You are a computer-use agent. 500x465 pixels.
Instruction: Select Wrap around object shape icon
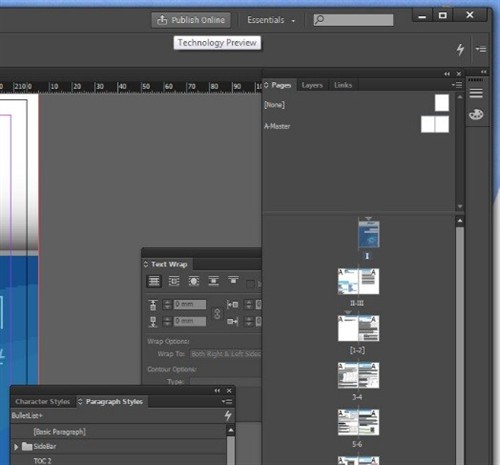point(194,281)
